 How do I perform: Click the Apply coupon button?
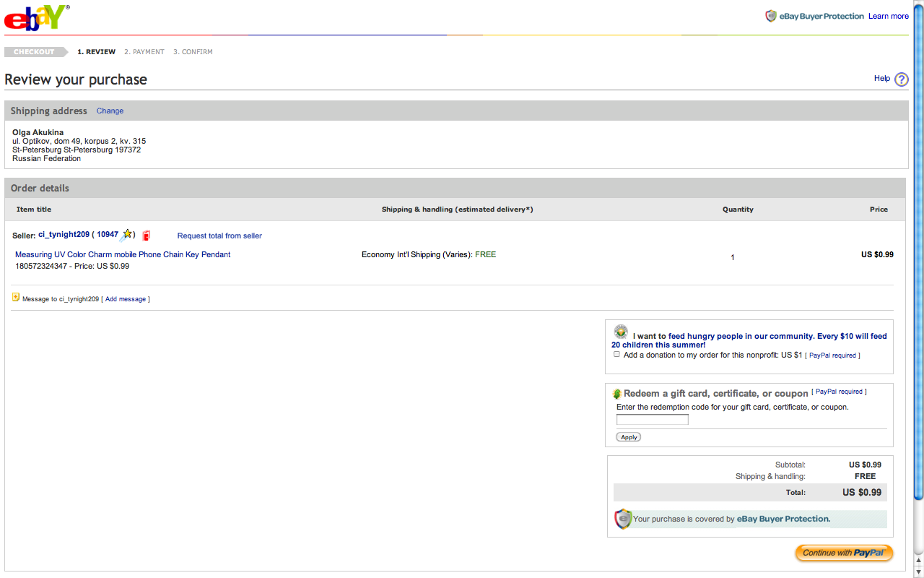pyautogui.click(x=629, y=437)
